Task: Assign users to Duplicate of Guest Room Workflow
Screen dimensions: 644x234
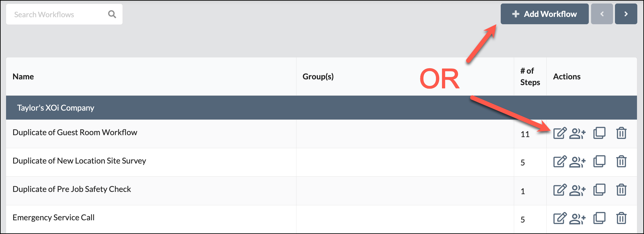Action: (x=578, y=133)
